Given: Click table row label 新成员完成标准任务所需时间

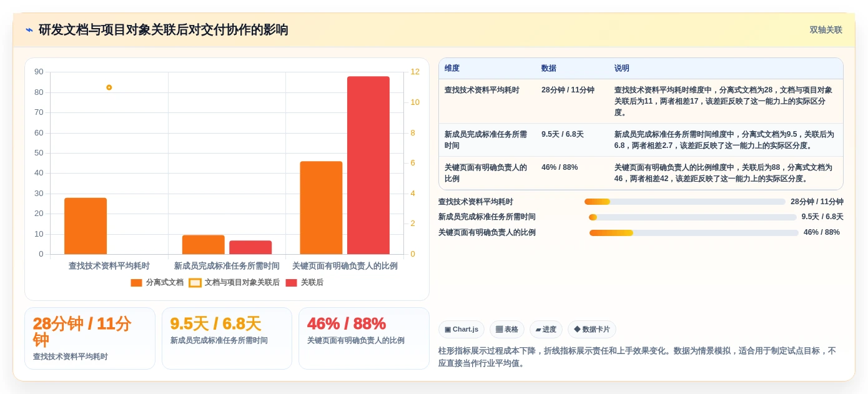Looking at the screenshot, I should point(486,140).
